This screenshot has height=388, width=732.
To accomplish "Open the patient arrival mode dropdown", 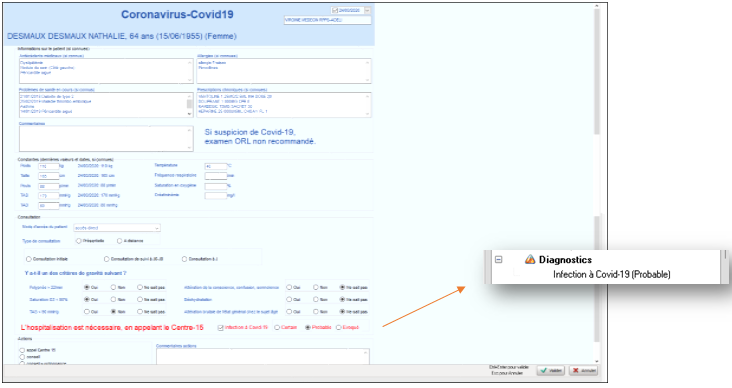I will pyautogui.click(x=157, y=228).
